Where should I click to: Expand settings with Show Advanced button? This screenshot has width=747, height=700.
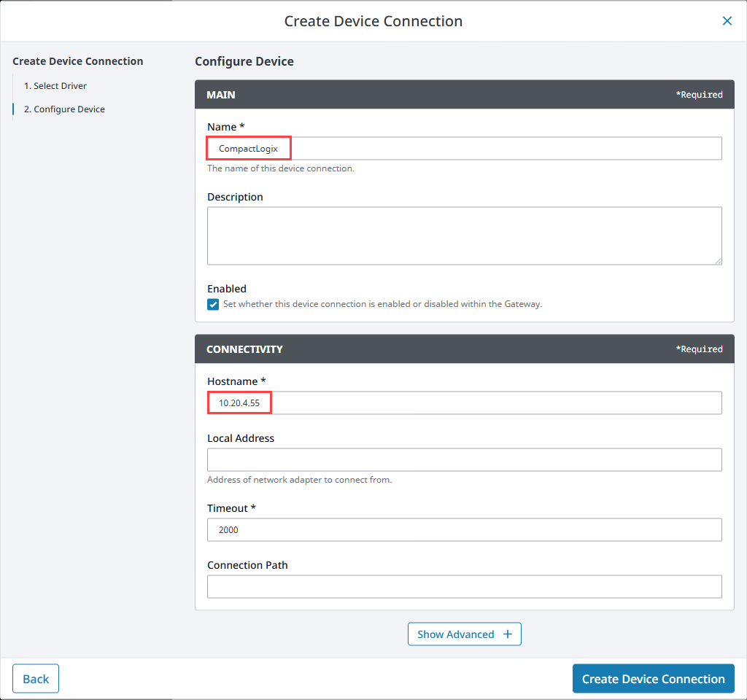pyautogui.click(x=464, y=634)
